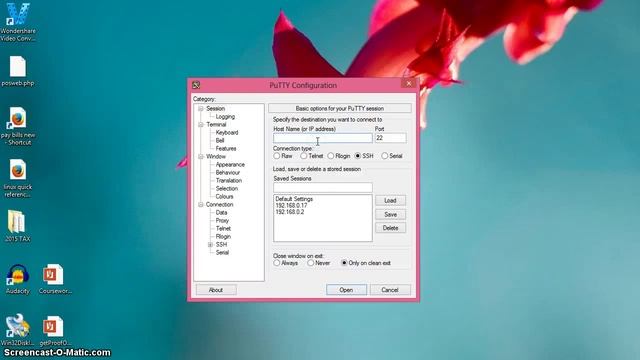Open the Window category
Screen dimensions: 640x360
pos(216,156)
